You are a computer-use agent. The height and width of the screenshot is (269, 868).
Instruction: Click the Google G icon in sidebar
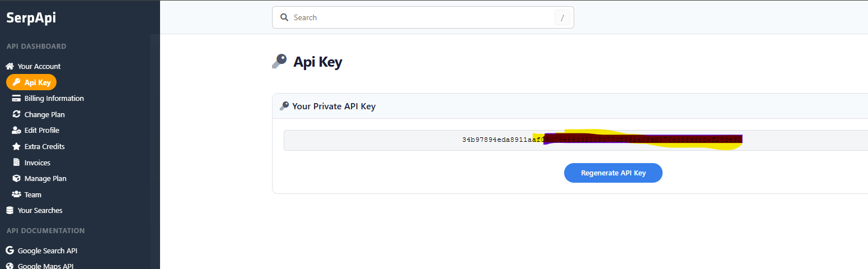pyautogui.click(x=10, y=251)
